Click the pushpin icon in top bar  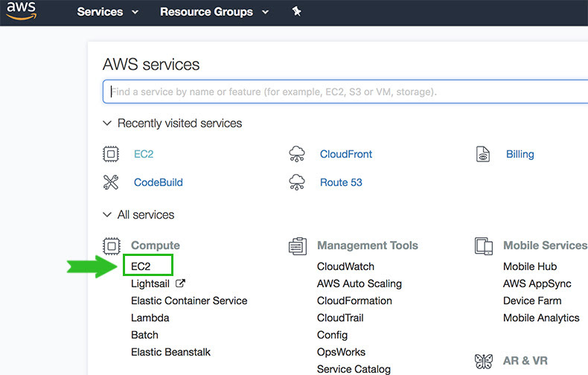[296, 12]
